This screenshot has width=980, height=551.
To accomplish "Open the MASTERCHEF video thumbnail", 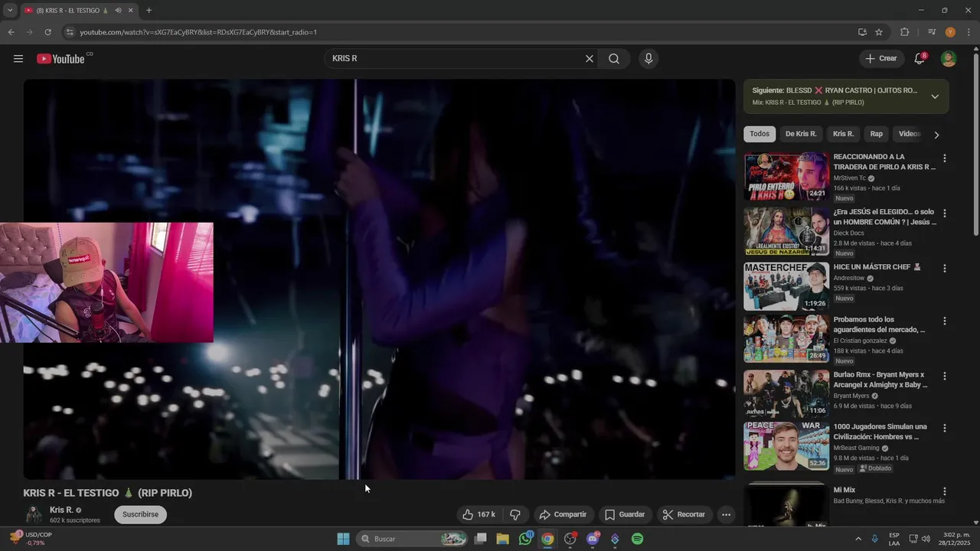I will [x=786, y=286].
